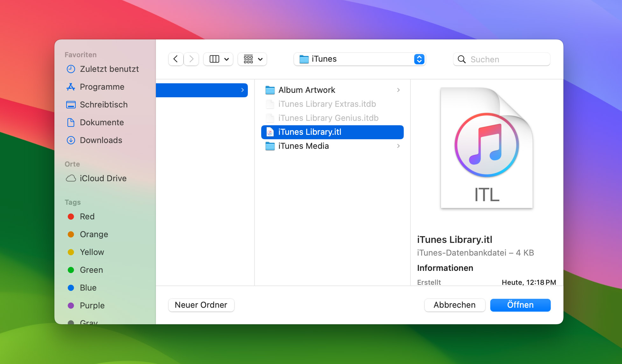The image size is (622, 364).
Task: Click iTunes Library Genius.itdb file
Action: pyautogui.click(x=332, y=118)
